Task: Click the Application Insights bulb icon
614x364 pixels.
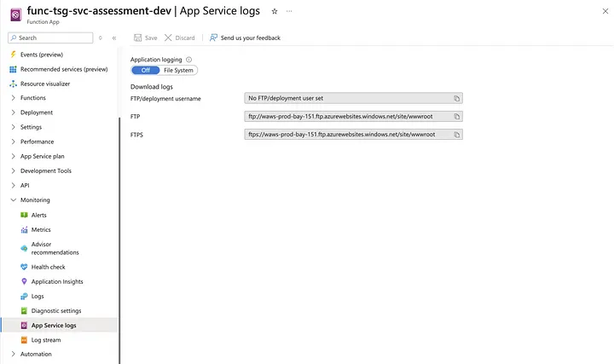Action: [x=24, y=281]
